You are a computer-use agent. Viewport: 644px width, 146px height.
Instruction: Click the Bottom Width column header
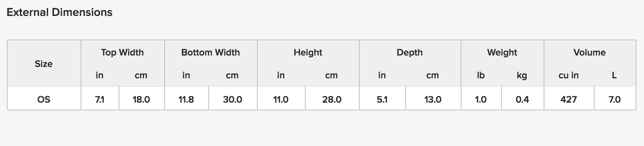click(x=211, y=52)
